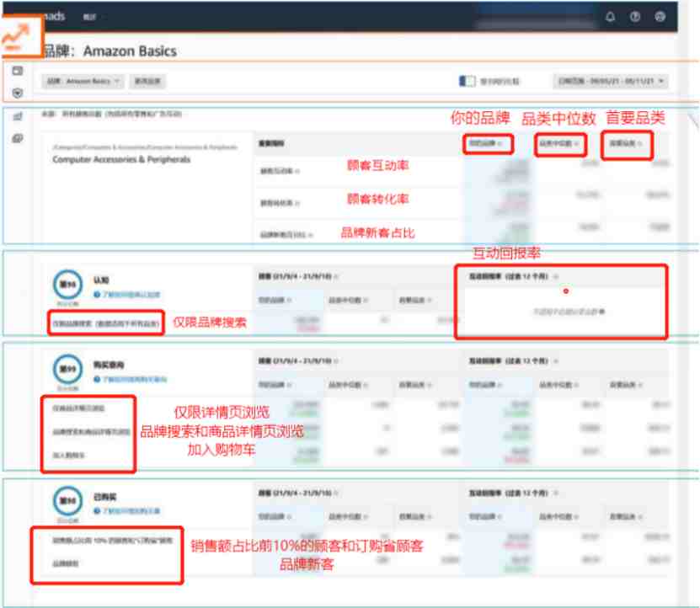Viewport: 700px width, 608px height.
Task: Click the blue info icon in Consideration section
Action: (x=97, y=380)
